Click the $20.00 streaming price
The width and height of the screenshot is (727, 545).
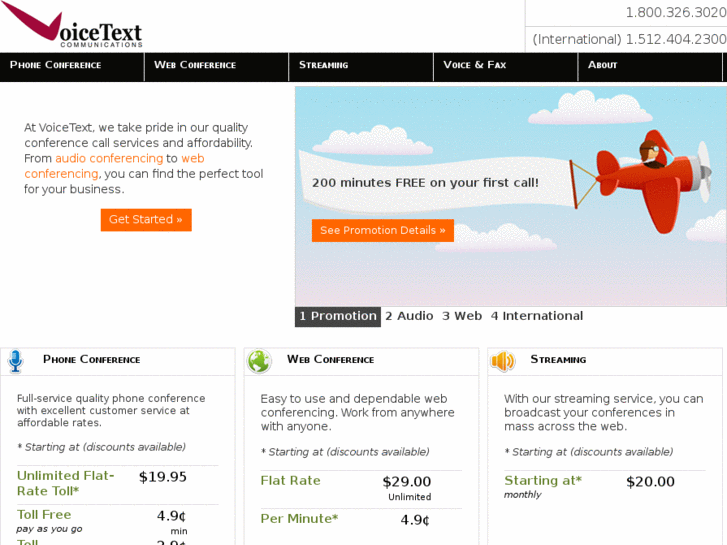(x=650, y=482)
